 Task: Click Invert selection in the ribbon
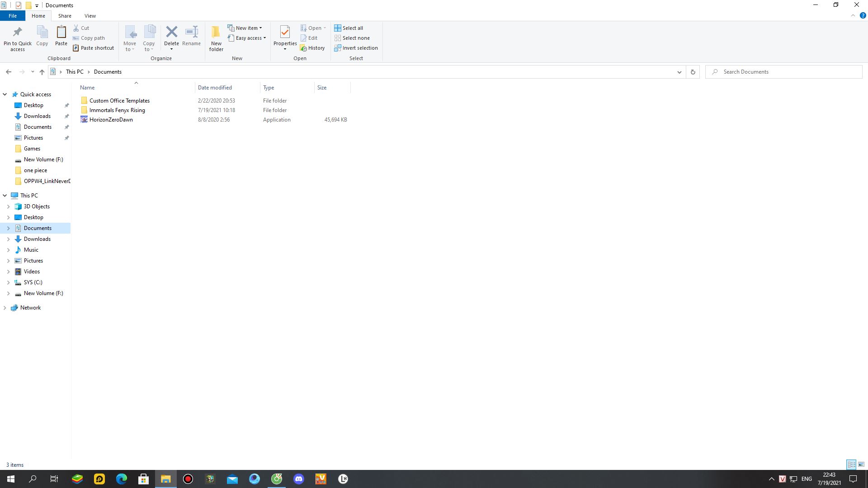pyautogui.click(x=356, y=48)
